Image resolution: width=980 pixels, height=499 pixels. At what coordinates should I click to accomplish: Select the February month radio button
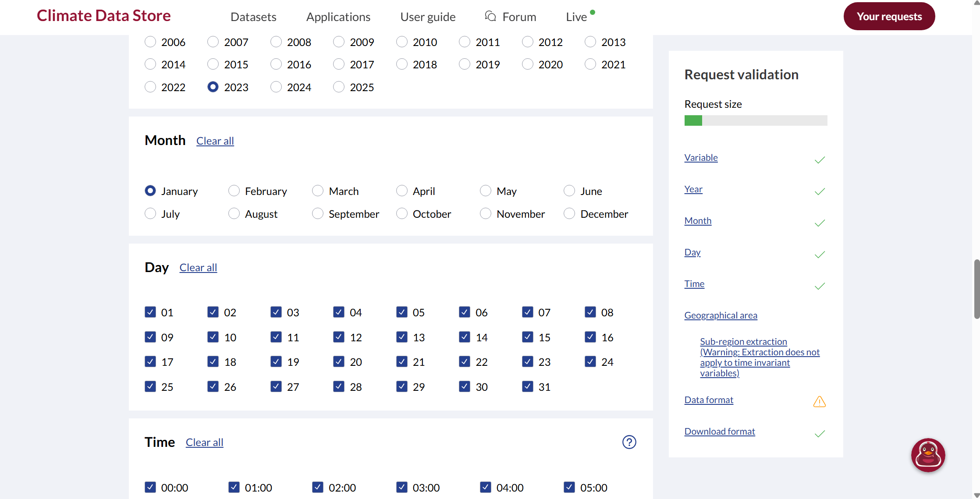point(234,191)
